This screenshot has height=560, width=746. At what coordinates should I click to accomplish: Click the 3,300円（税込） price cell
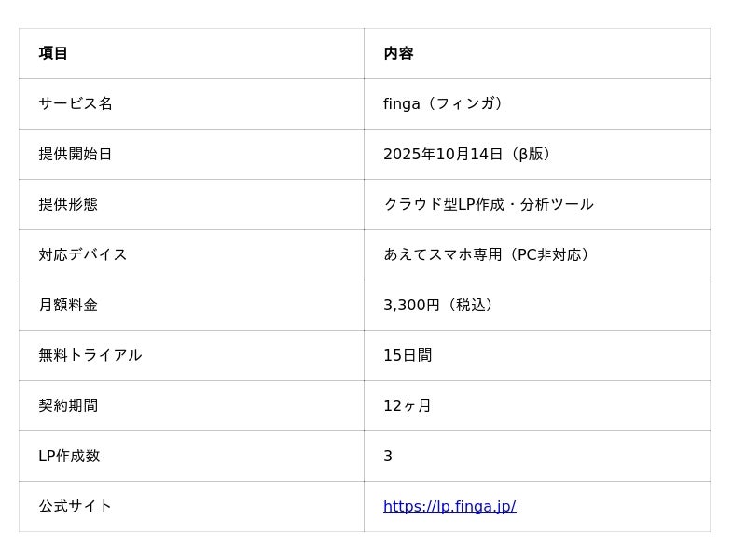click(x=440, y=305)
